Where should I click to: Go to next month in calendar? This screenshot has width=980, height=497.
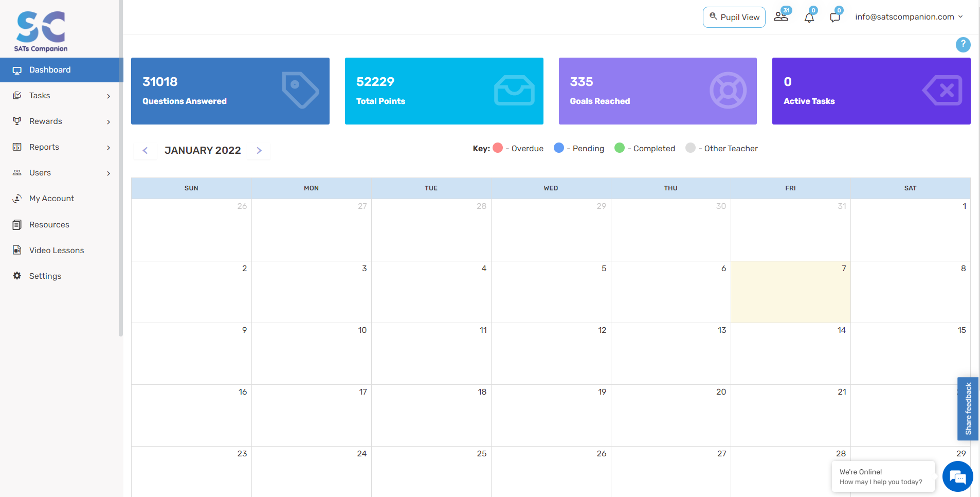point(259,151)
